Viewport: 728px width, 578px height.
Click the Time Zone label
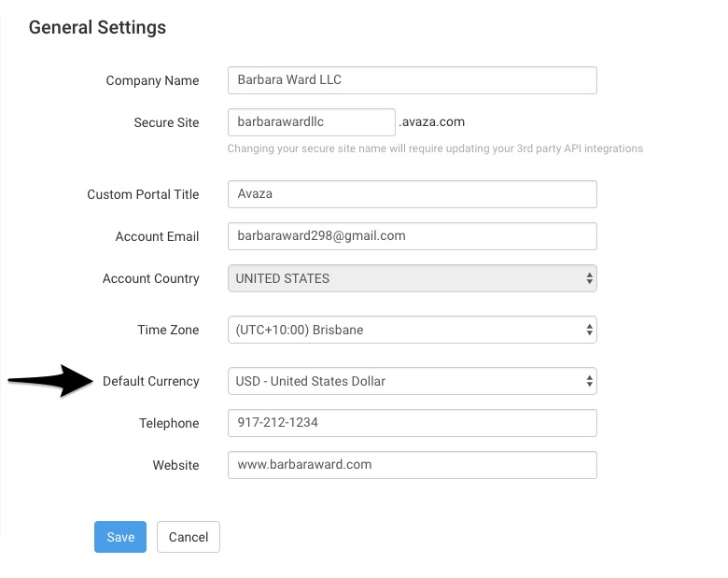168,330
